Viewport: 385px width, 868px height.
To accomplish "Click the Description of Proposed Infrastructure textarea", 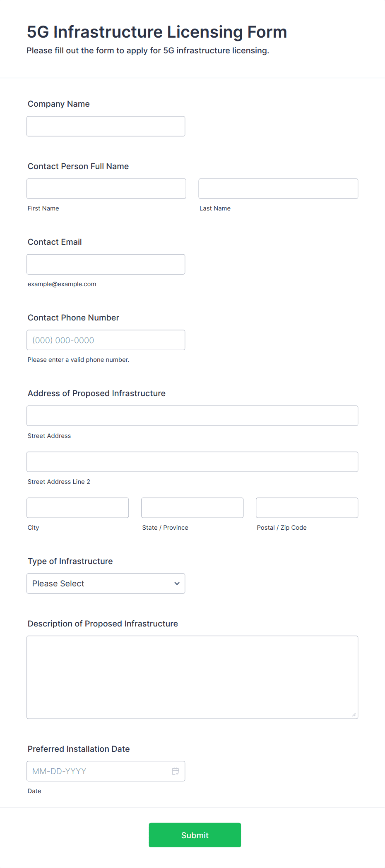I will [192, 677].
